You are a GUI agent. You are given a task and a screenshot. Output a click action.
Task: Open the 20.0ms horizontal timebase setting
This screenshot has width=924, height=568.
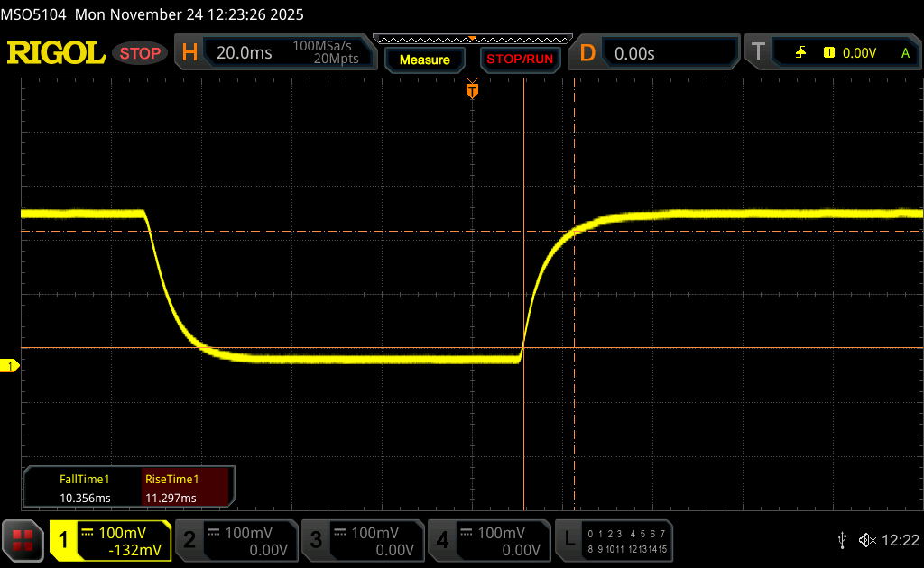tap(245, 53)
